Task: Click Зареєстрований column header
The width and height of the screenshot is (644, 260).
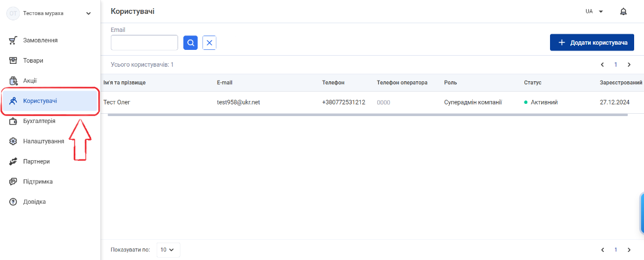Action: (621, 82)
